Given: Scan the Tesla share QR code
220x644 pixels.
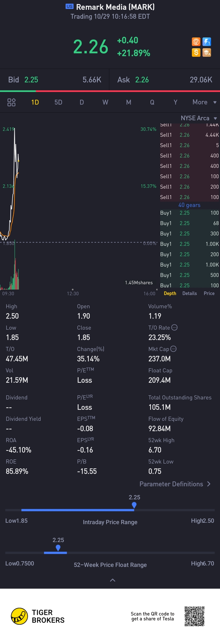Looking at the screenshot, I should 195,616.
